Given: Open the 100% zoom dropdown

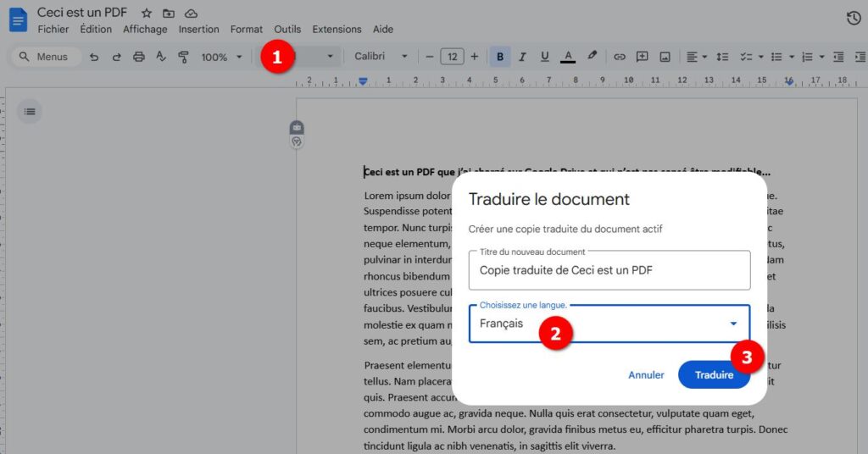Looking at the screenshot, I should [222, 57].
